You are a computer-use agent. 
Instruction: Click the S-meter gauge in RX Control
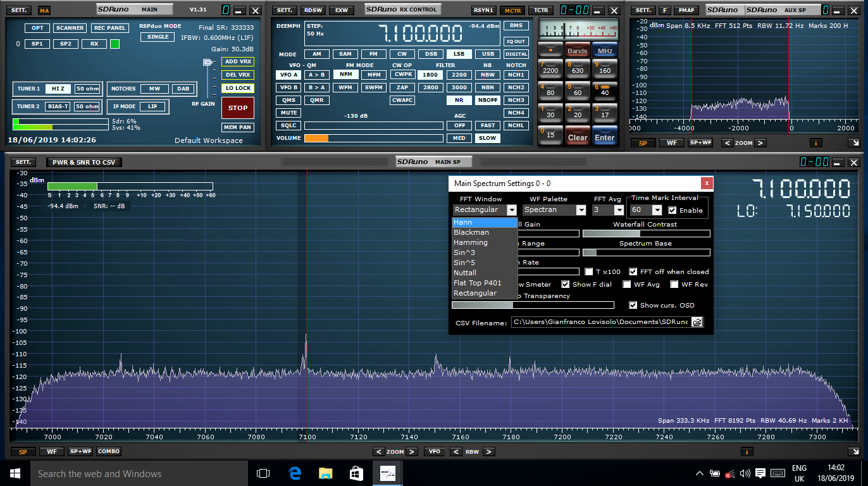pyautogui.click(x=577, y=29)
